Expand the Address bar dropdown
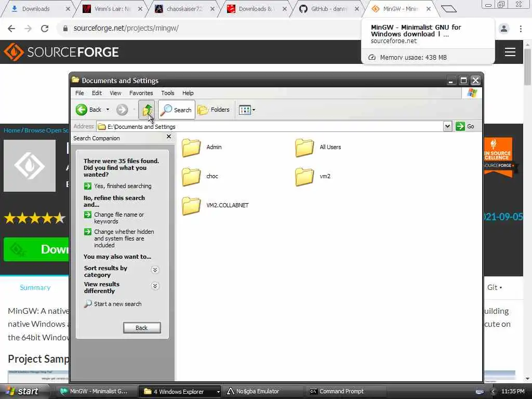The height and width of the screenshot is (399, 532). pos(447,126)
